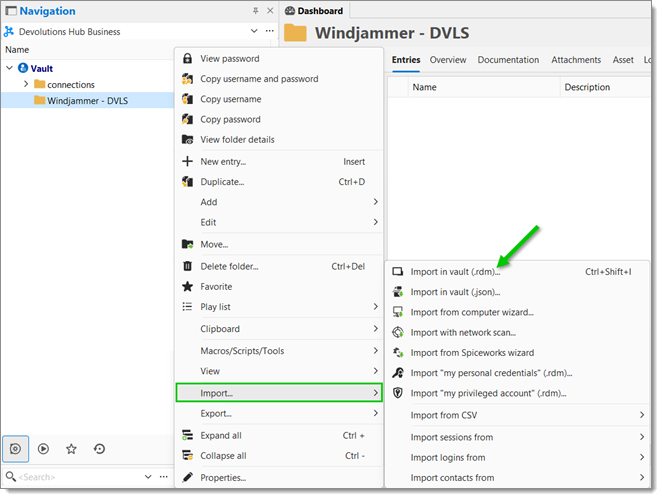Image resolution: width=662 pixels, height=499 pixels.
Task: Expand the Clipboard submenu
Action: (279, 329)
